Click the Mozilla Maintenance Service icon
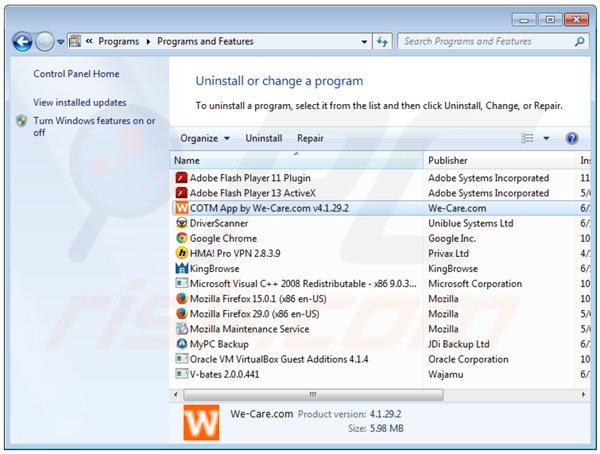The height and width of the screenshot is (454, 600). click(x=181, y=329)
